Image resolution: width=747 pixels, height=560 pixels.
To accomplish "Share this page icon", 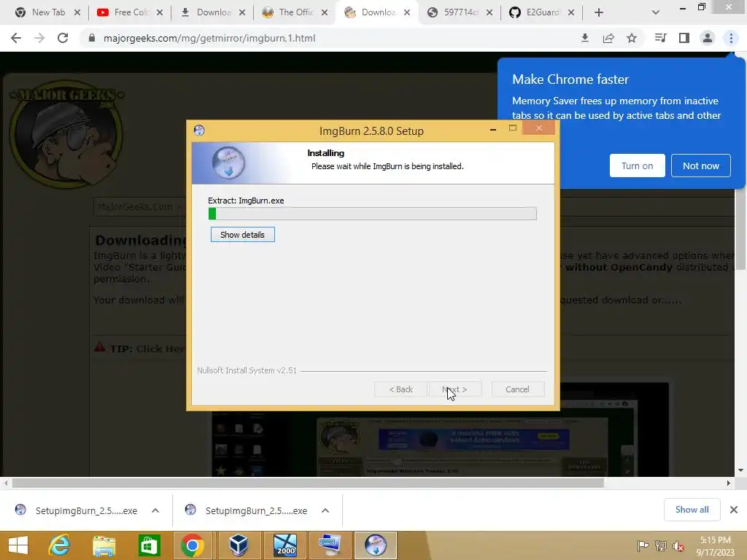I will point(608,38).
